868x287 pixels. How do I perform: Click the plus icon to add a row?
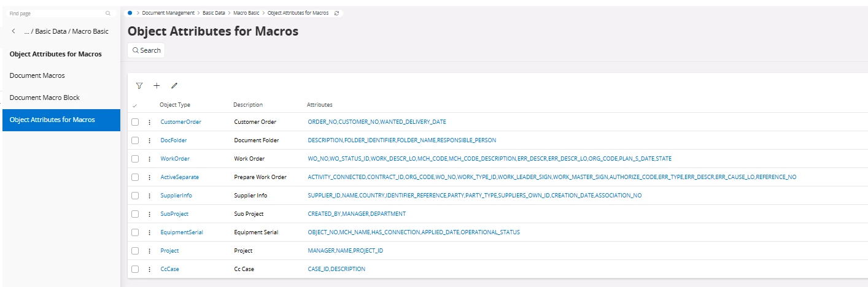click(157, 86)
